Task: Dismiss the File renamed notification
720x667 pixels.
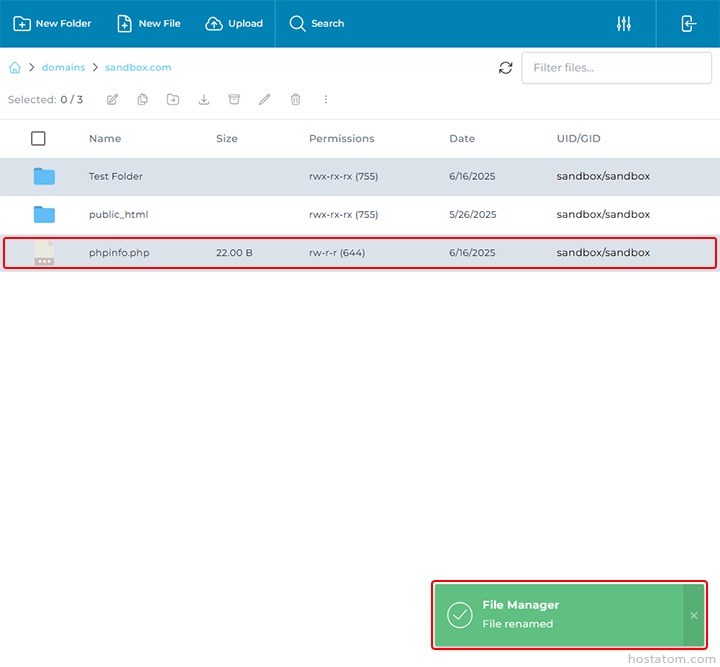Action: click(694, 615)
